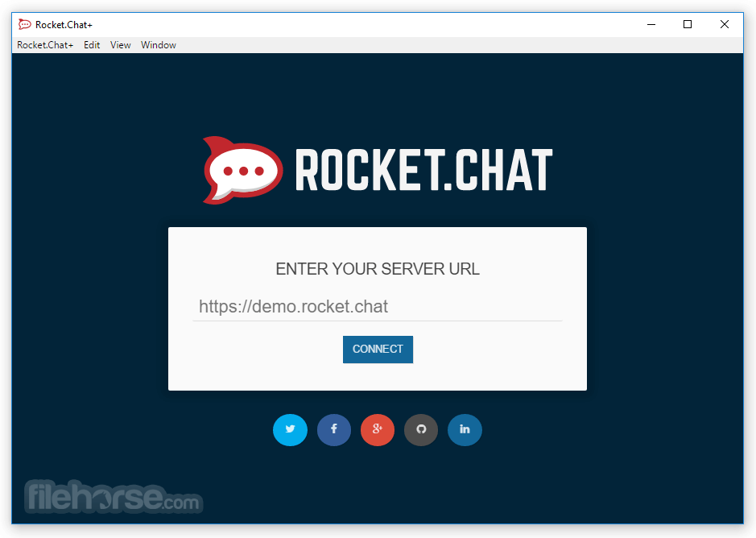Focus the server URL input field
Screen dimensions: 756x538
(378, 307)
